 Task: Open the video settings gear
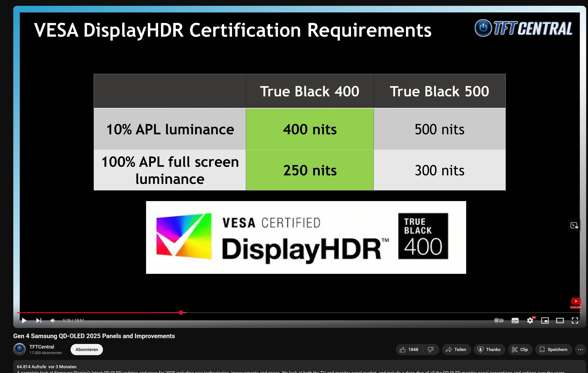[530, 320]
